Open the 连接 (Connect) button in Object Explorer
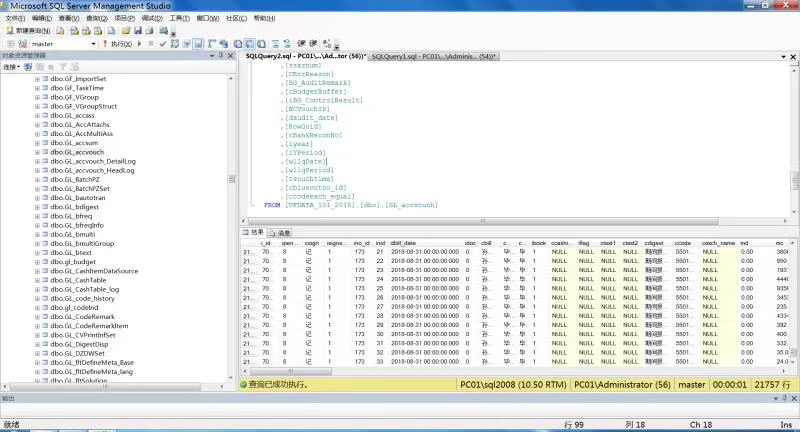This screenshot has height=432, width=800. 11,67
